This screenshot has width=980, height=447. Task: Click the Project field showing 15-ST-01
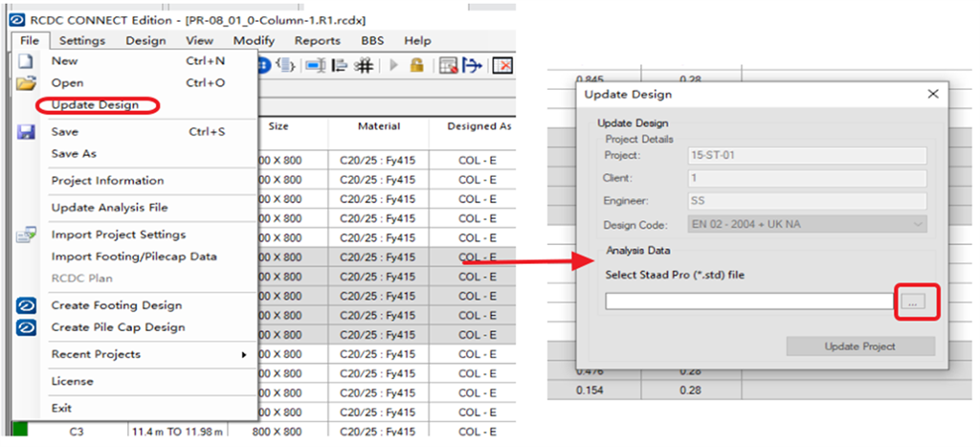coord(808,155)
